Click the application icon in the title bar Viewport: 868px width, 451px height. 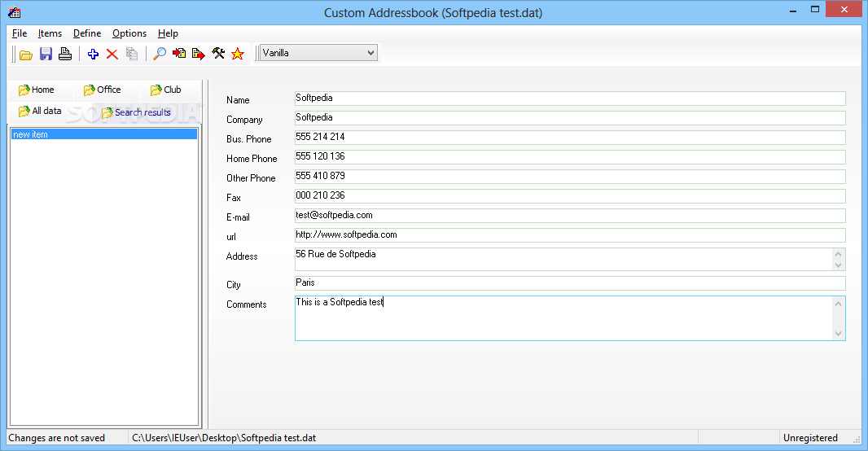tap(15, 12)
